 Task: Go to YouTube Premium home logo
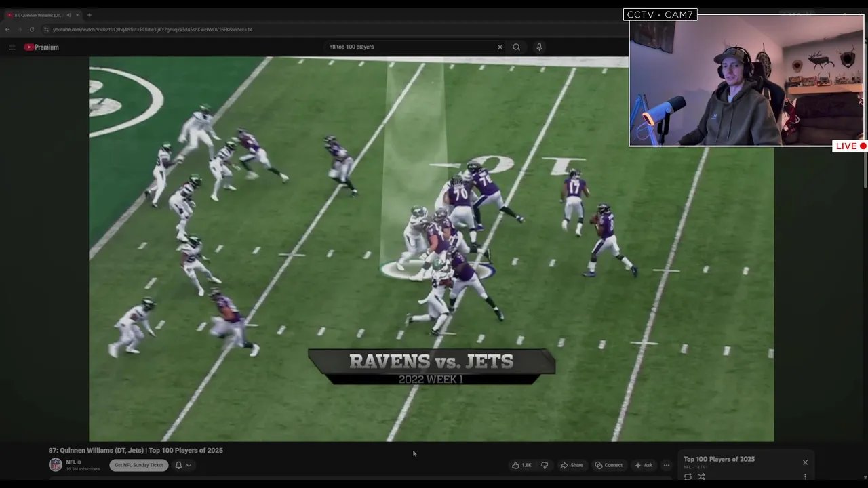(x=42, y=47)
